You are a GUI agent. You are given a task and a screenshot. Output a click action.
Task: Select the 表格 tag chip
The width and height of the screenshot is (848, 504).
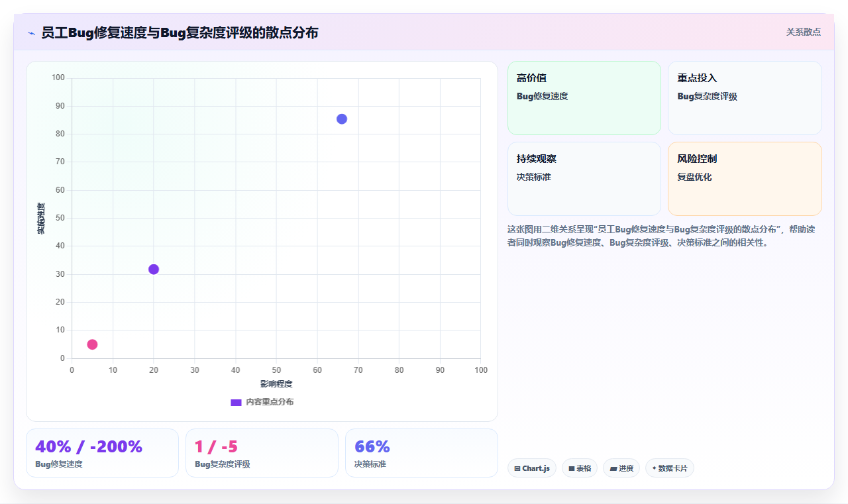[580, 468]
